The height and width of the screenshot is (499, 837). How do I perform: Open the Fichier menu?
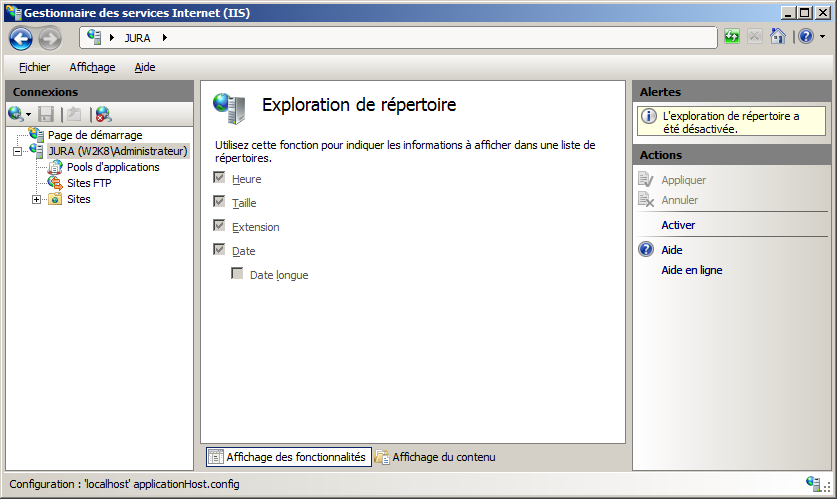click(x=34, y=67)
